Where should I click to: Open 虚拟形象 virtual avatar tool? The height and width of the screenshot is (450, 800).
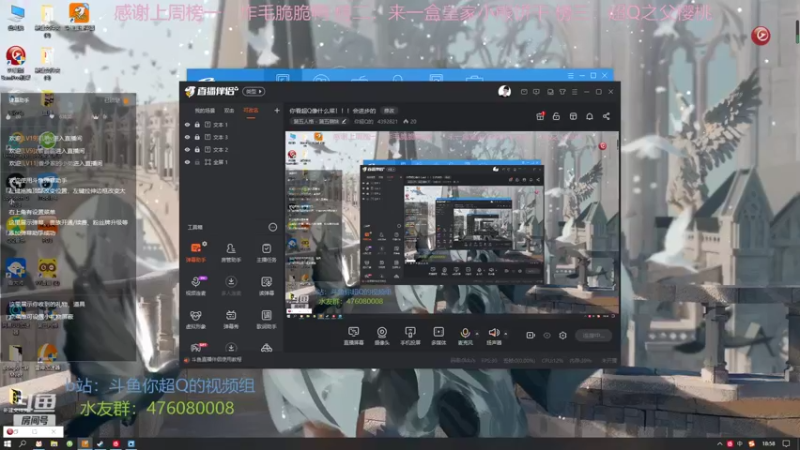point(196,319)
